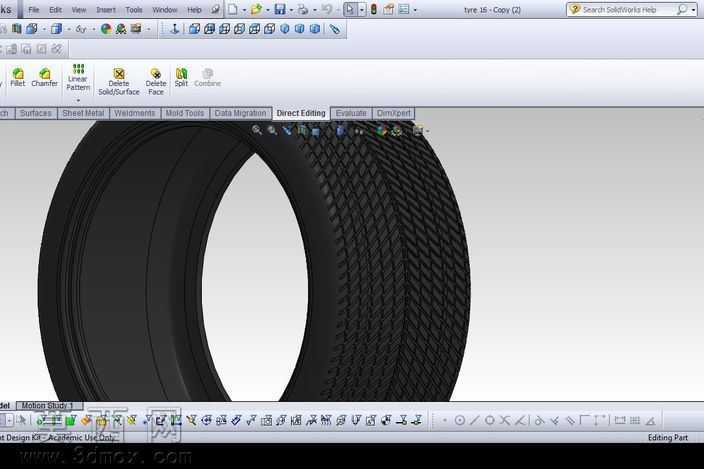Click Zoom to Fit magnifier in viewport
The width and height of the screenshot is (704, 469).
[257, 130]
